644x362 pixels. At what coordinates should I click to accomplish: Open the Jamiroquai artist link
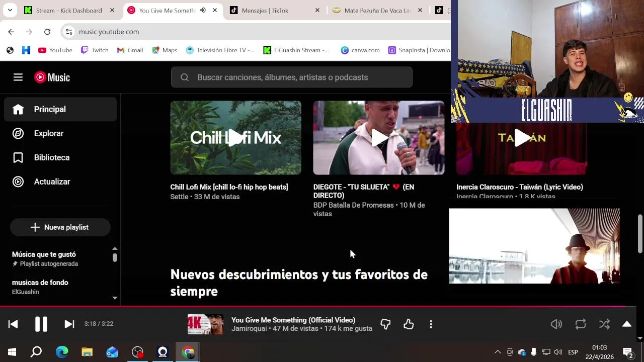(248, 328)
